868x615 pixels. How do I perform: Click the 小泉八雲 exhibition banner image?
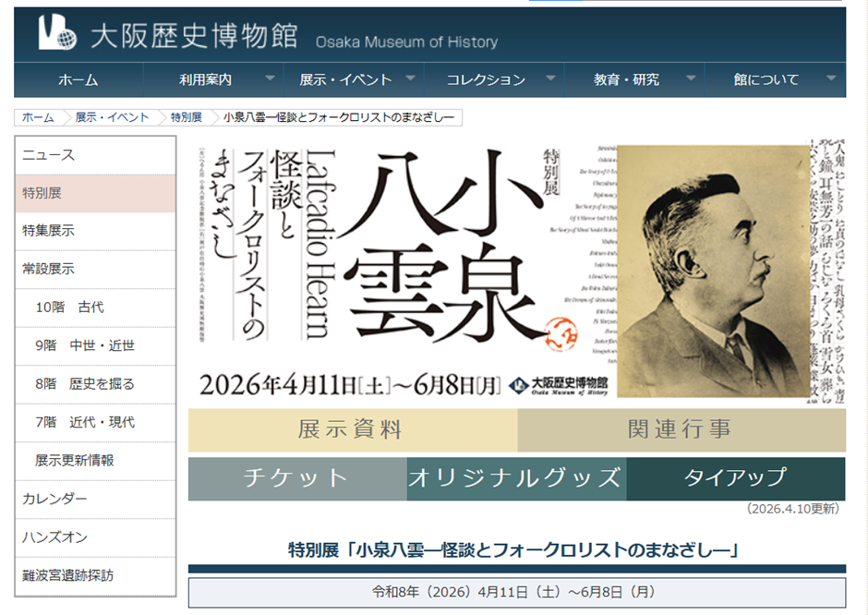point(516,271)
